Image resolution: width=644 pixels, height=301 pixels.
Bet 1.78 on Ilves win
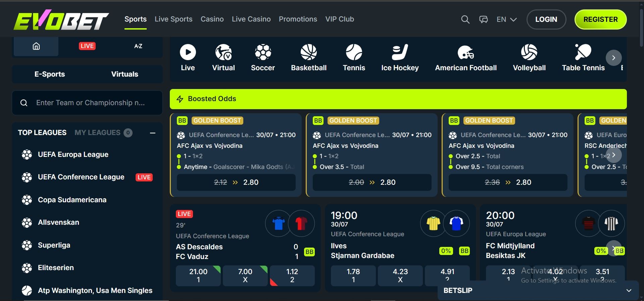353,275
